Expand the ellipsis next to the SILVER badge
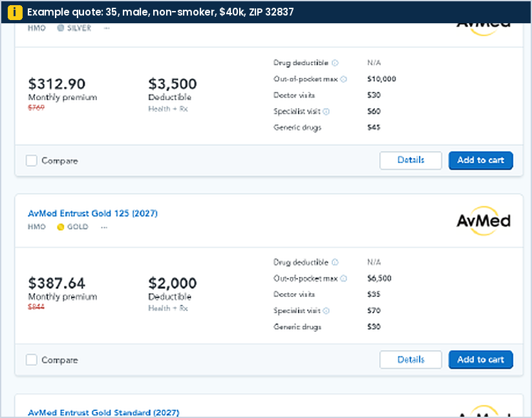The image size is (532, 418). 107,28
